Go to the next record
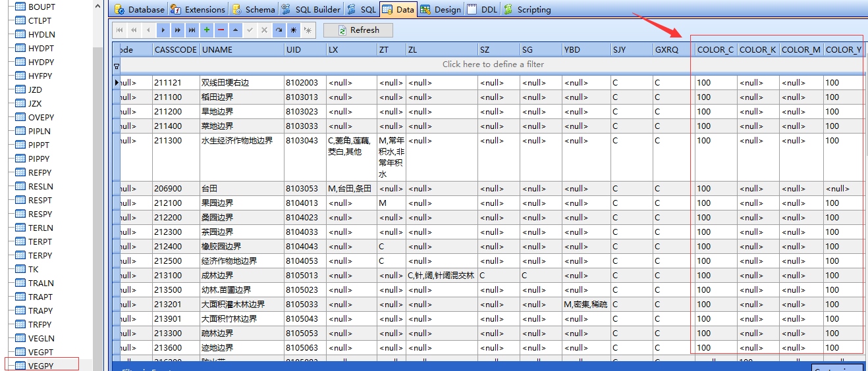Screen dimensions: 868x371 coord(163,30)
